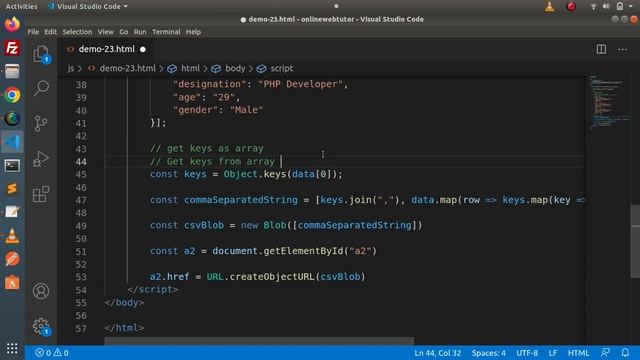640x360 pixels.
Task: Click line number 47 in gutter
Action: (81, 200)
